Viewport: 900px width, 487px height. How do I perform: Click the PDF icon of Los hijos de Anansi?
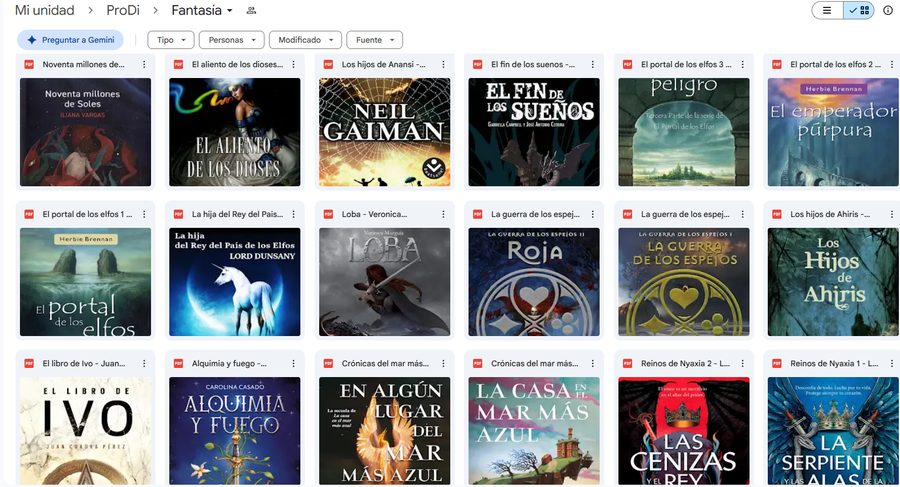328,65
